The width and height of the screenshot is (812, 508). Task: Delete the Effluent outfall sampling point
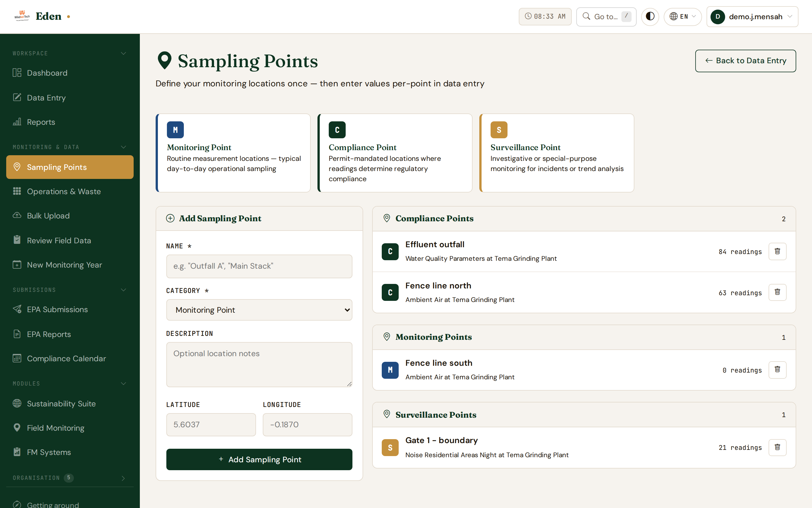pos(777,251)
